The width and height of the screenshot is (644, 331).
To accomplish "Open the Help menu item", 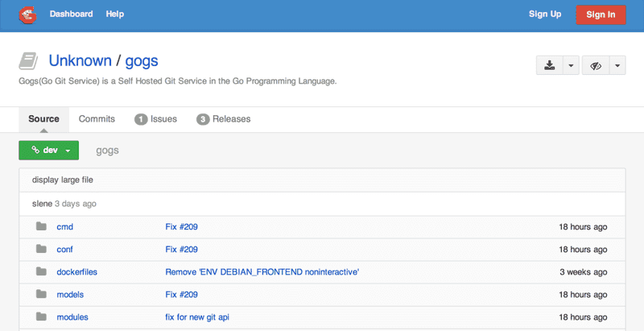I will pos(115,14).
